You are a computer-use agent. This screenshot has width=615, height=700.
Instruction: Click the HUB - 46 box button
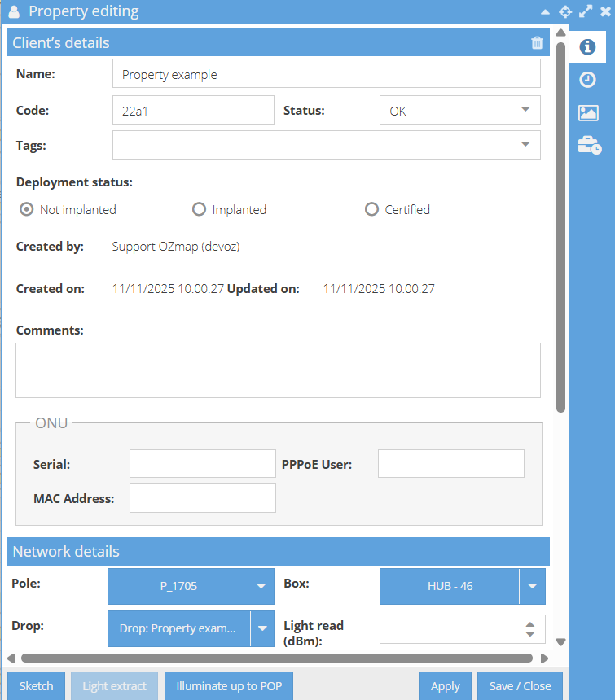click(450, 586)
